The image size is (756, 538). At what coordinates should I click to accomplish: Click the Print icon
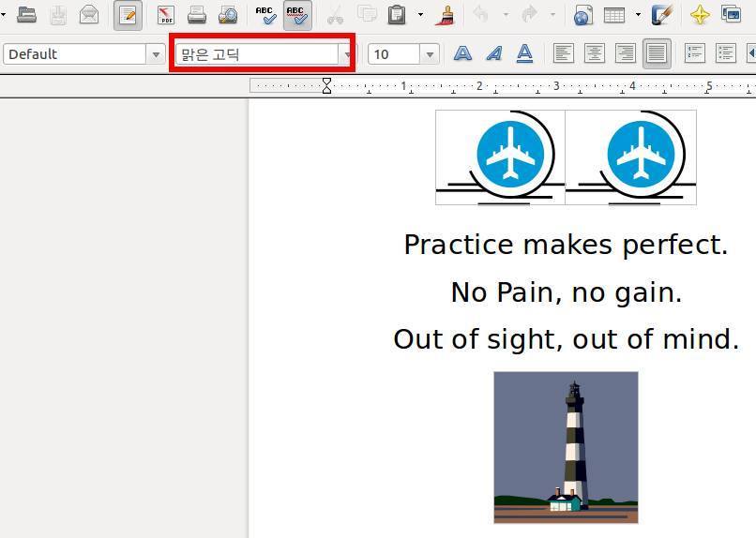click(x=197, y=15)
